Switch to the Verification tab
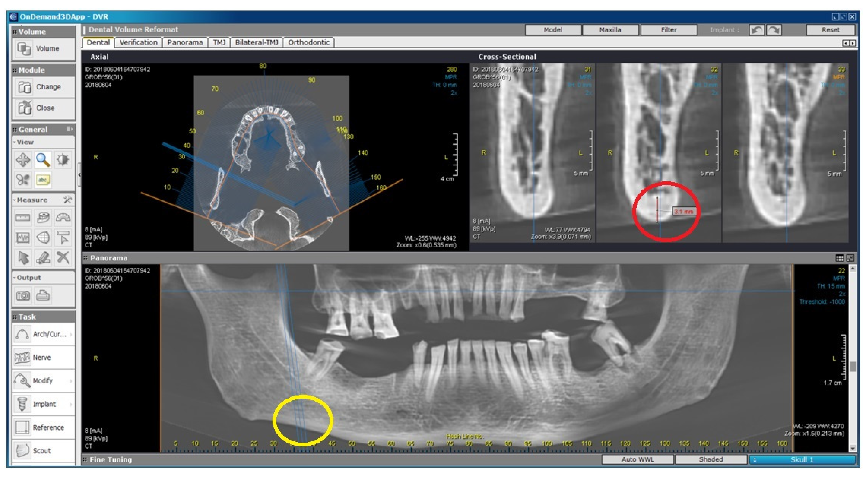 point(139,42)
